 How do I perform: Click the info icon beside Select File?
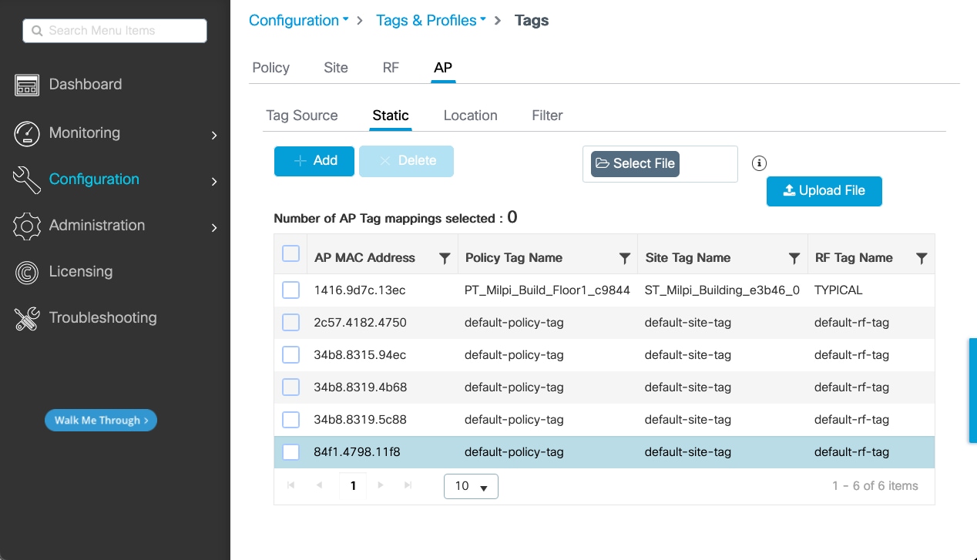pyautogui.click(x=760, y=163)
